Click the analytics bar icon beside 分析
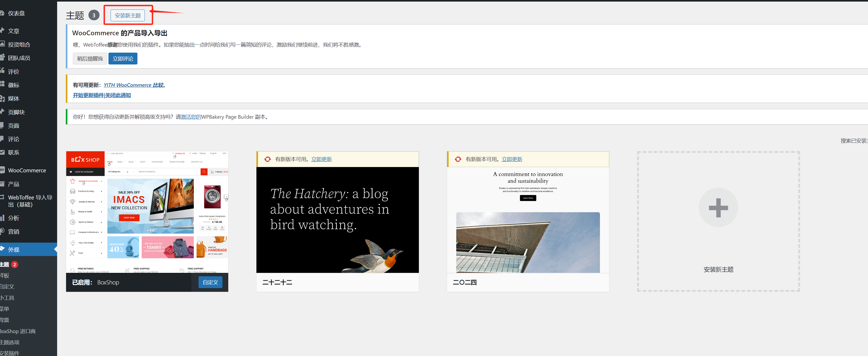 coord(2,218)
